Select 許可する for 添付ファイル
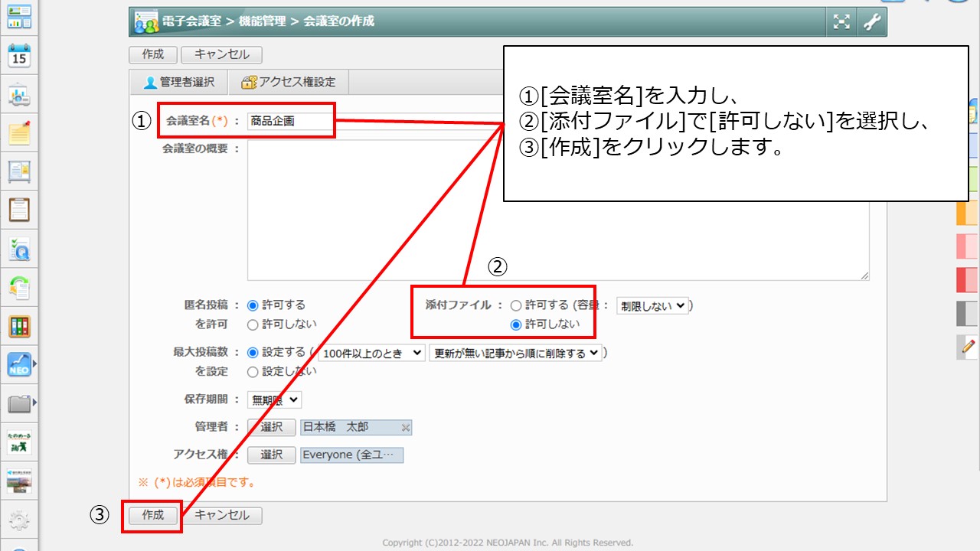 click(515, 305)
